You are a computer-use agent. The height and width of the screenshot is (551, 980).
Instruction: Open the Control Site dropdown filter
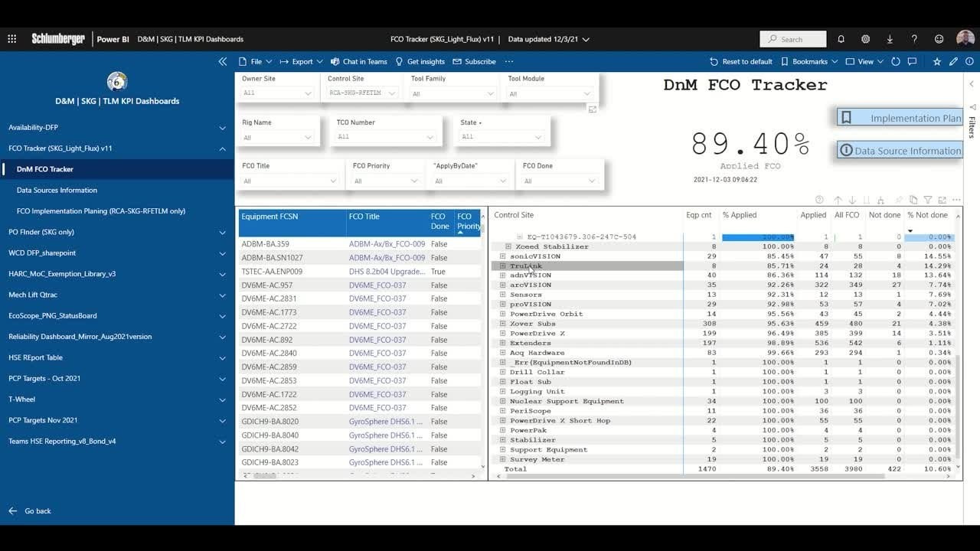pyautogui.click(x=361, y=93)
